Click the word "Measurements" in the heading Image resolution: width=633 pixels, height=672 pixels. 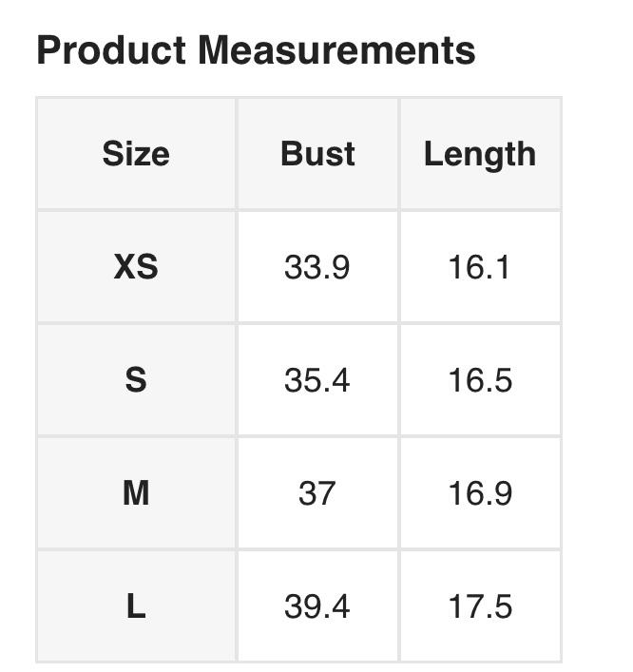[x=336, y=50]
